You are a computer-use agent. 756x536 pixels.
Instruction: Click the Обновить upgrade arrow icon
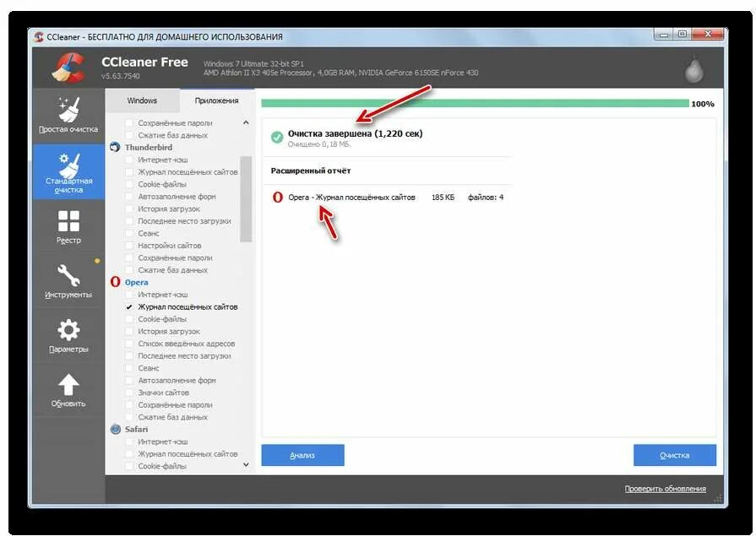click(68, 385)
